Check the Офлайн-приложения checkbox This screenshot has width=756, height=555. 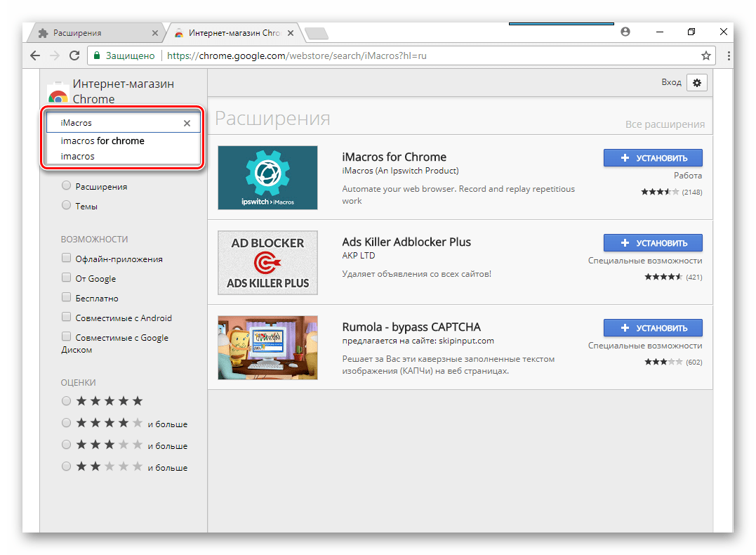(x=67, y=259)
